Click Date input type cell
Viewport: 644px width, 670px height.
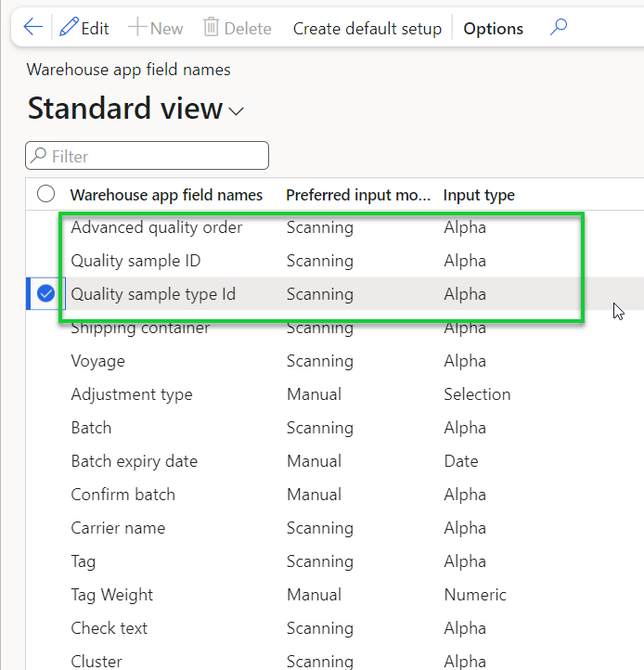[x=461, y=461]
